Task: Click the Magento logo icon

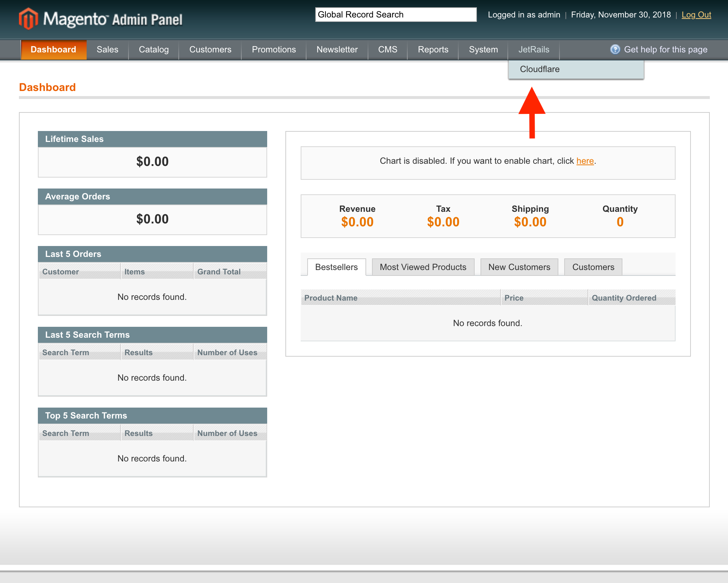Action: click(x=28, y=19)
